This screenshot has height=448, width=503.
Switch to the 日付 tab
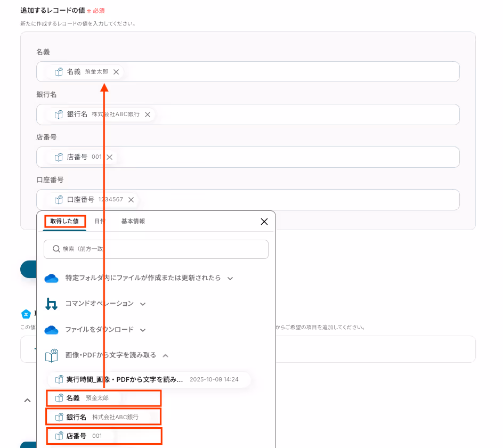[99, 221]
